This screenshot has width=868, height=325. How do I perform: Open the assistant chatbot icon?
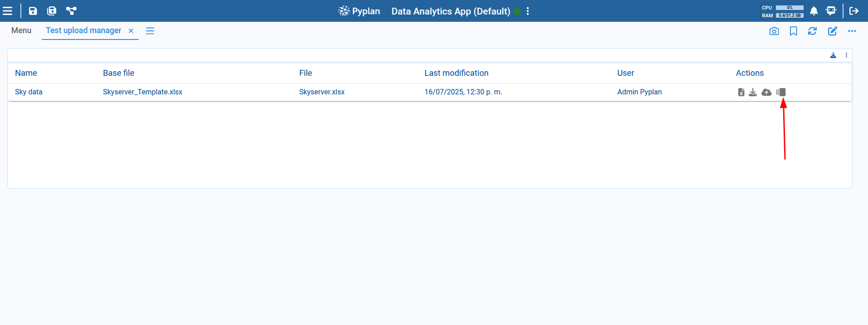point(831,11)
